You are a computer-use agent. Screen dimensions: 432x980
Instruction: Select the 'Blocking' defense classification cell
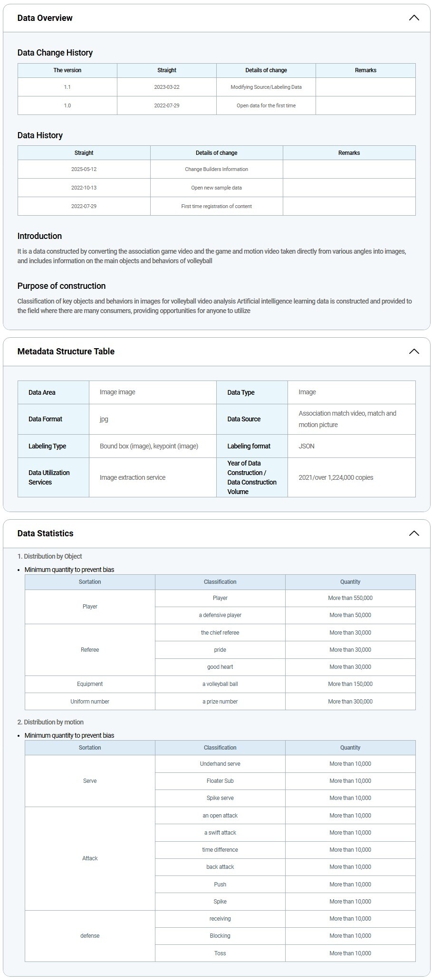click(220, 936)
